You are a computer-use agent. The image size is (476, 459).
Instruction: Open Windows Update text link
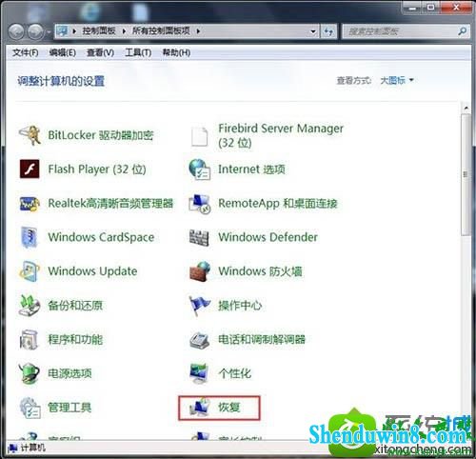click(x=92, y=271)
